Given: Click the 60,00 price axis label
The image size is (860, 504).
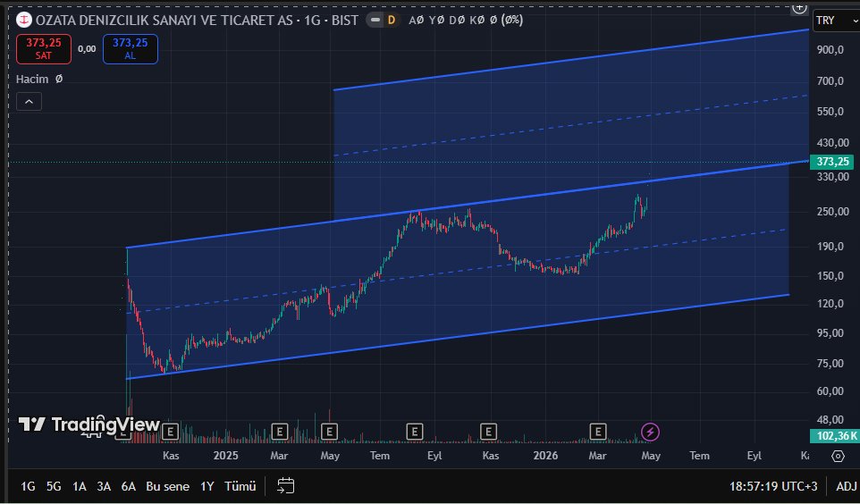Looking at the screenshot, I should tap(830, 391).
